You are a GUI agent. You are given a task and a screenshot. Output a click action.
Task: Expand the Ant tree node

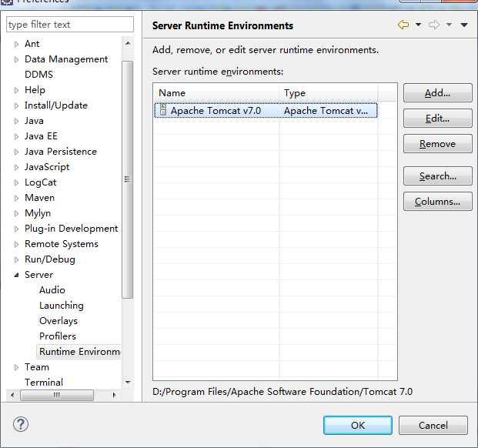pos(16,44)
